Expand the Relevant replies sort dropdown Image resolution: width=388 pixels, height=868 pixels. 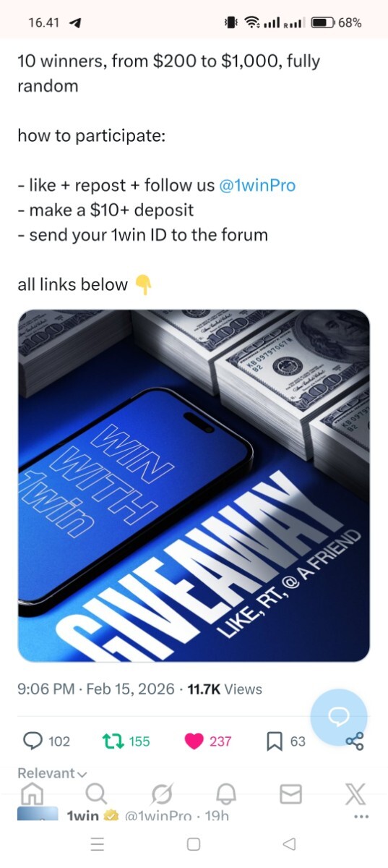pos(51,773)
